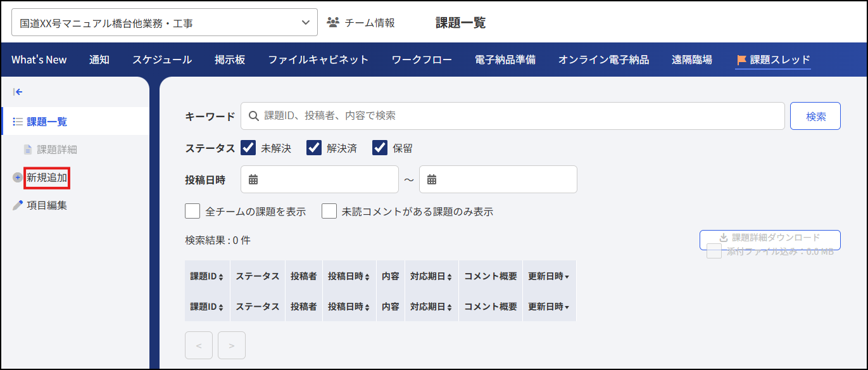
Task: Sort by 更新日時 in the top header row
Action: pos(549,276)
